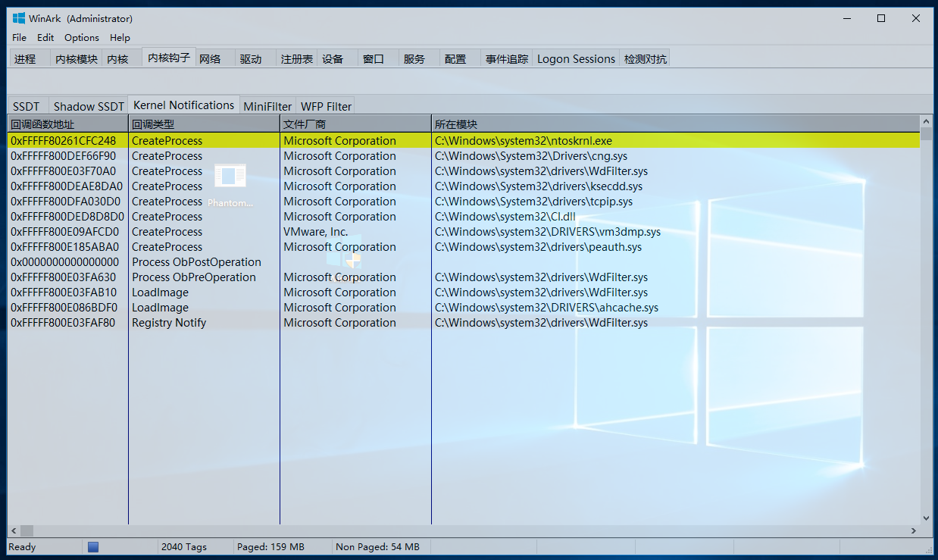
Task: Select the Kernel Notifications sub-tab
Action: (184, 105)
